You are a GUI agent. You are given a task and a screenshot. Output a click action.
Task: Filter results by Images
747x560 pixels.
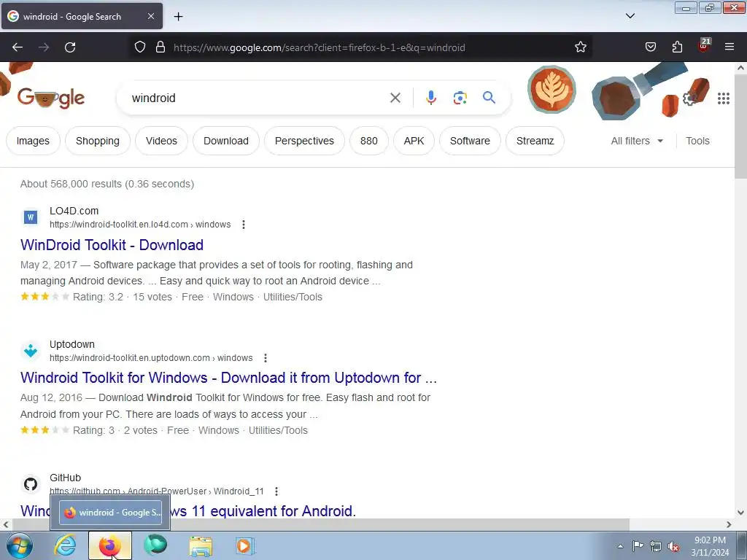point(33,141)
